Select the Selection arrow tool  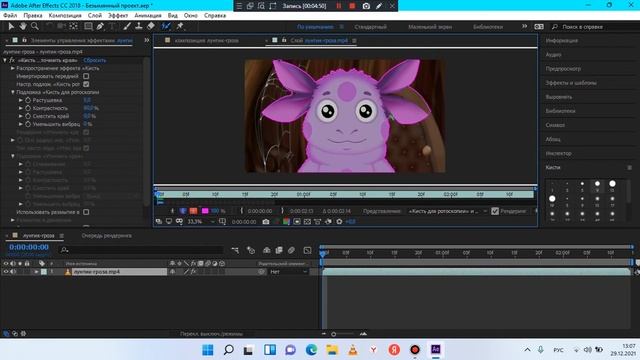(x=11, y=26)
